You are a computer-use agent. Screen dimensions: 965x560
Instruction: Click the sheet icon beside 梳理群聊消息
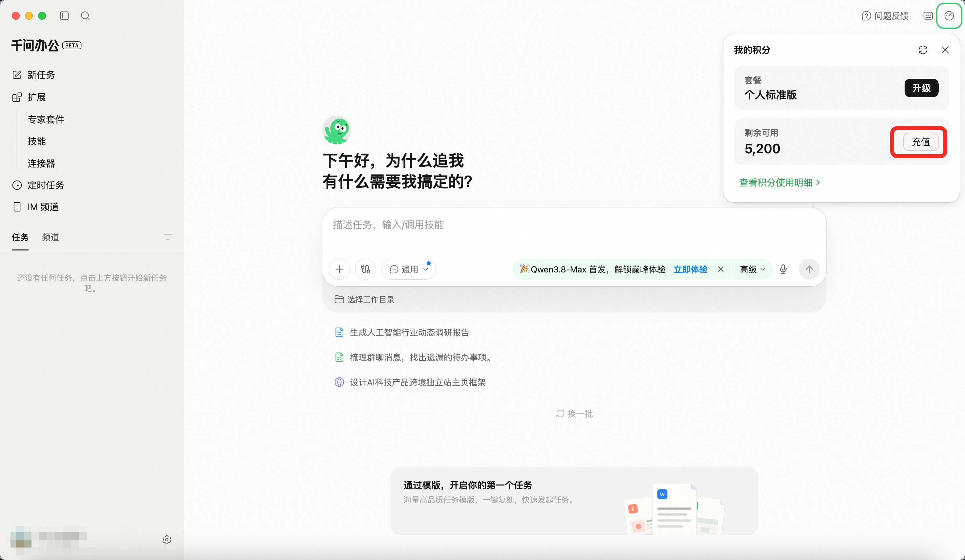pyautogui.click(x=339, y=357)
